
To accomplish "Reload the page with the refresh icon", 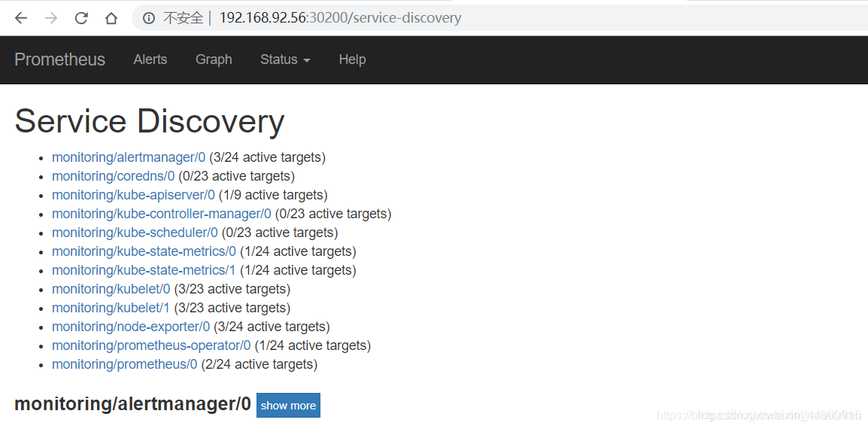I will (x=81, y=18).
